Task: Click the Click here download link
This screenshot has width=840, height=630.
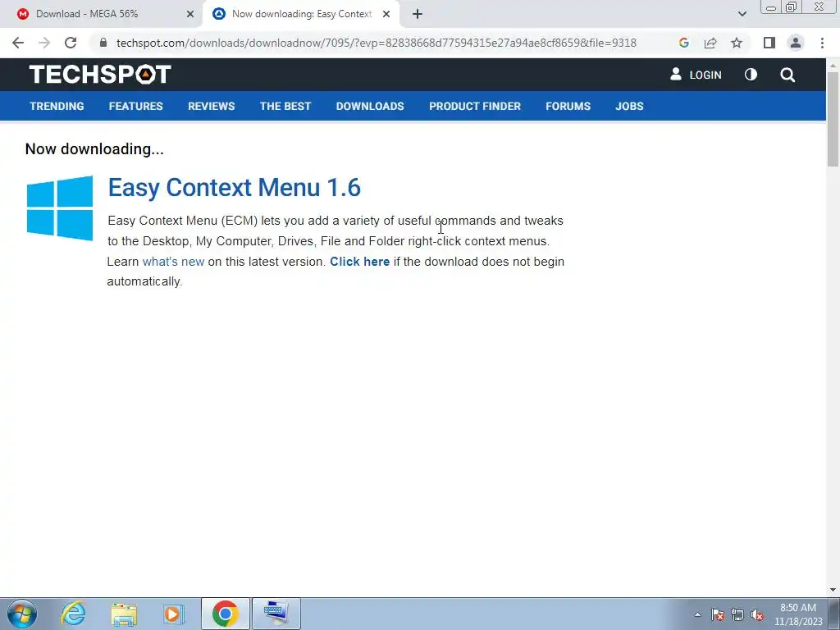Action: pos(359,262)
